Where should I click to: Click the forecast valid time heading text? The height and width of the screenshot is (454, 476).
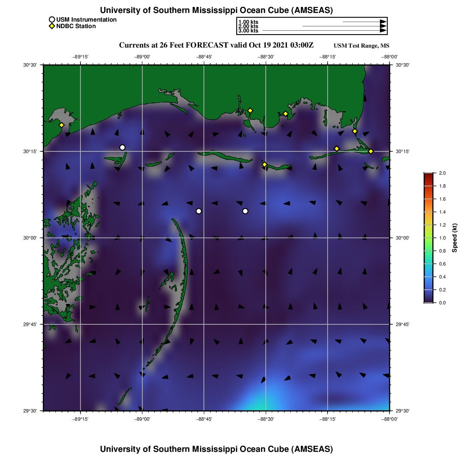pos(216,45)
